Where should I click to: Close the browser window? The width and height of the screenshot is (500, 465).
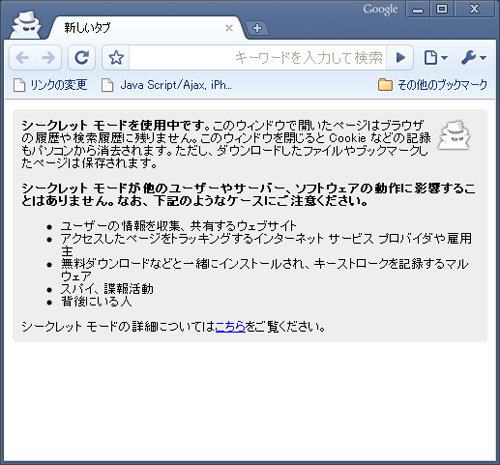pos(474,9)
